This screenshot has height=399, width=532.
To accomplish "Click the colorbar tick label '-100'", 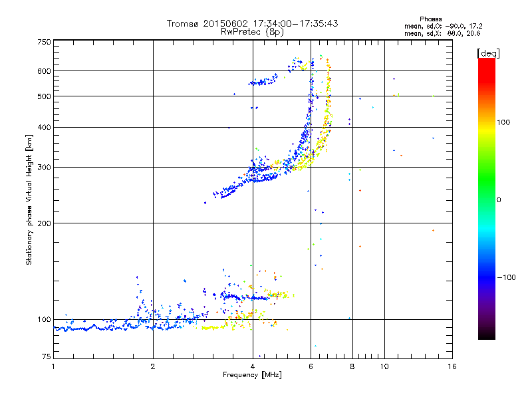I will 506,277.
